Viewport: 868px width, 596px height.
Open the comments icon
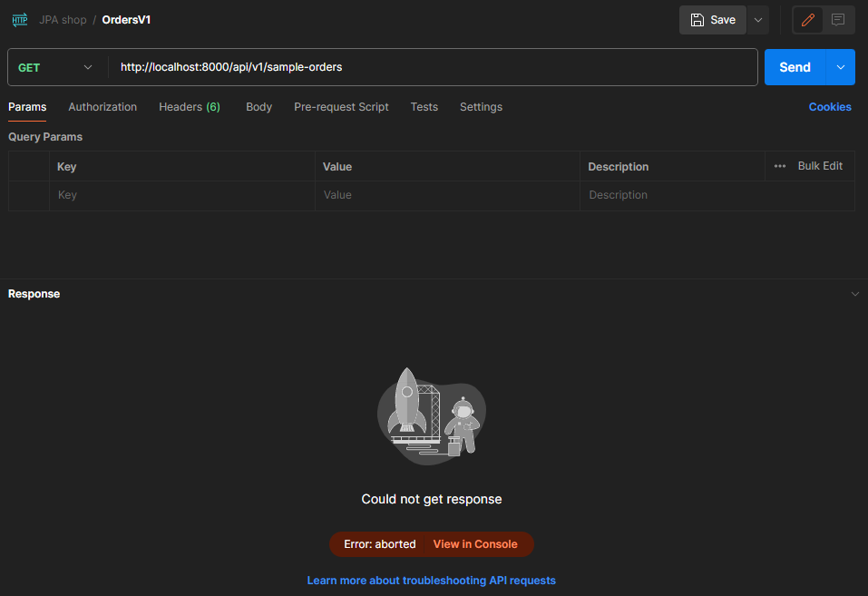click(838, 20)
